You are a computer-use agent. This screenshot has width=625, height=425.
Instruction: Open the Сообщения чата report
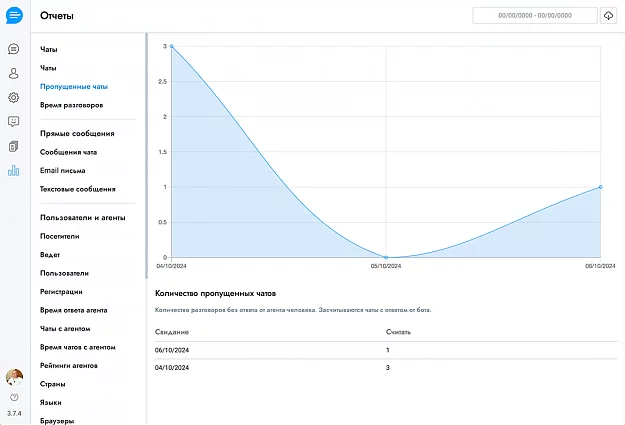[68, 152]
